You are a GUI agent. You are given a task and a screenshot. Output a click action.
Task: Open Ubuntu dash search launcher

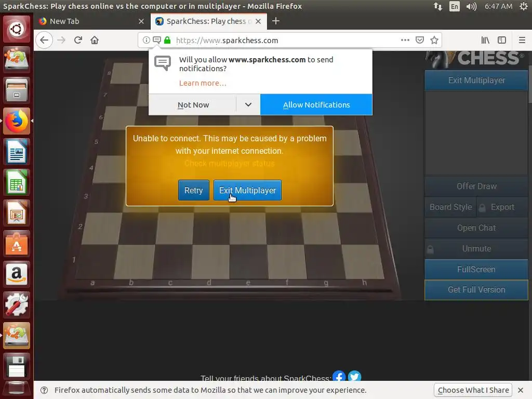pos(16,29)
